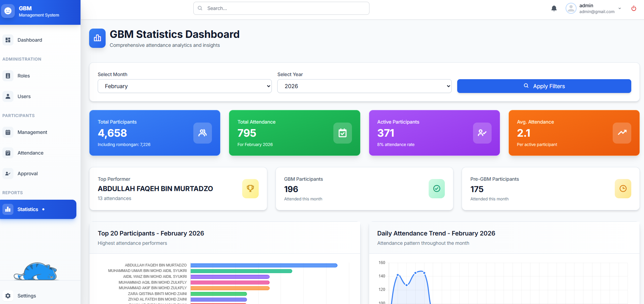Screen dimensions: 644x304
Task: Click the Apply Filters button
Action: 544,86
